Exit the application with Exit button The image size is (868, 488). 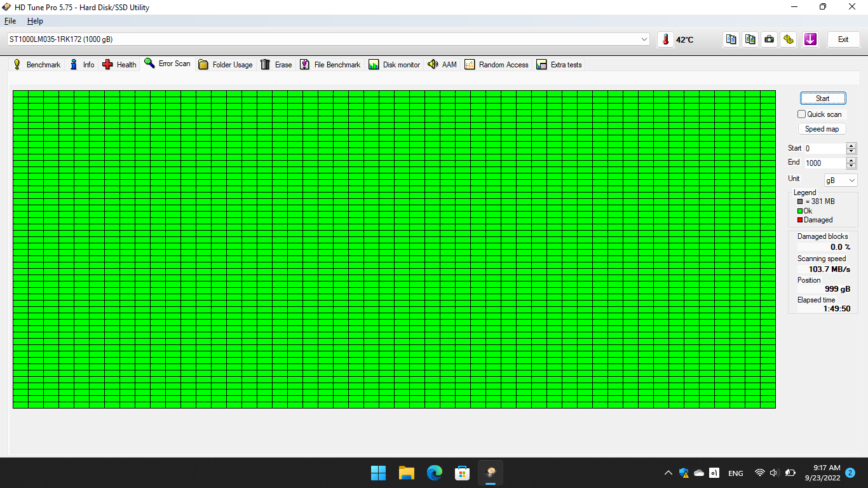pos(843,39)
